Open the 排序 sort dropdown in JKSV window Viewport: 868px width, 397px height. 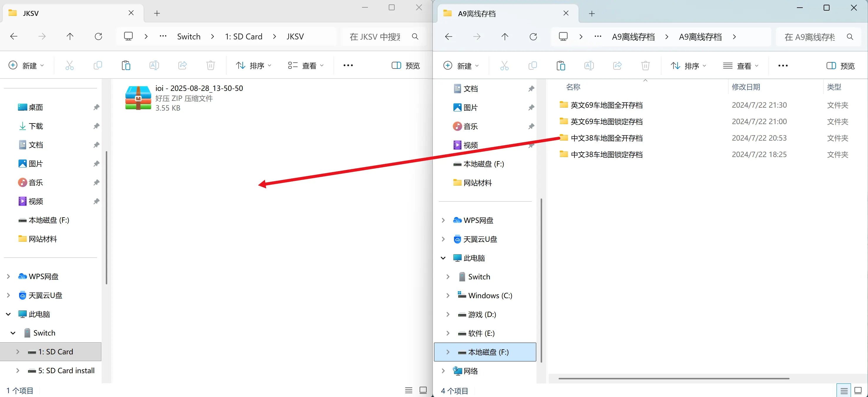pyautogui.click(x=254, y=66)
